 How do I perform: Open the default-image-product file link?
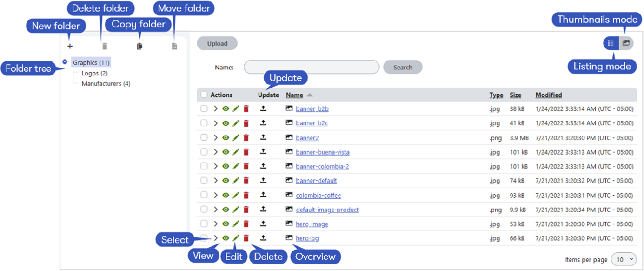pos(327,210)
